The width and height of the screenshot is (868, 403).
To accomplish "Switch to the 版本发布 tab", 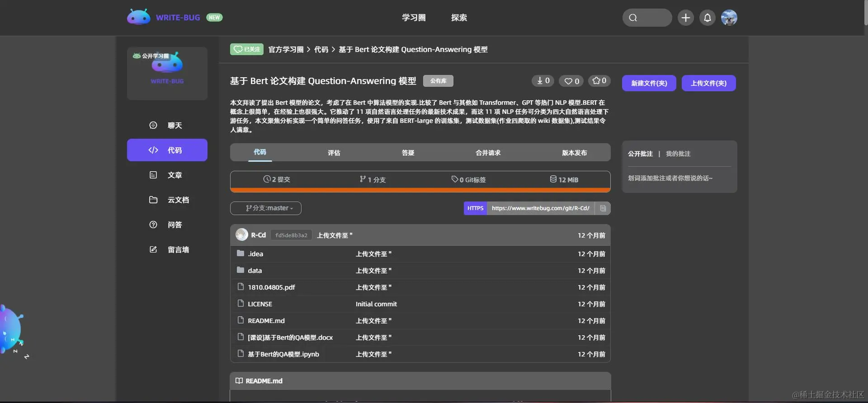I will click(575, 153).
